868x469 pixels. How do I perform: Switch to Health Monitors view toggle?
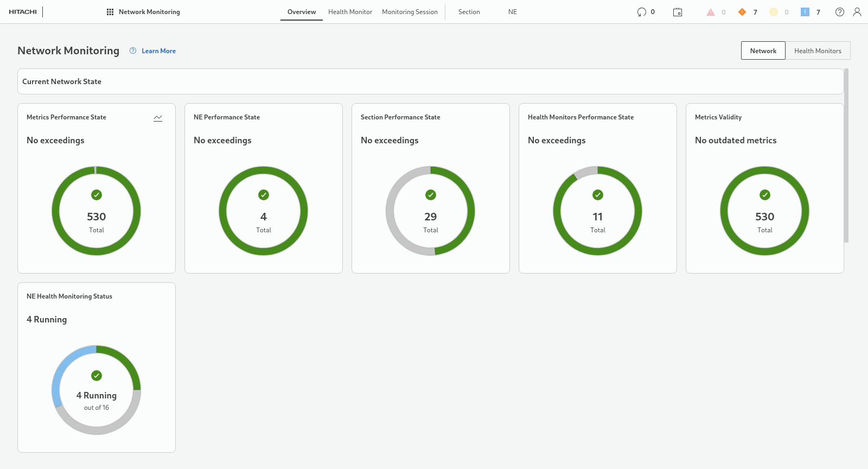(x=818, y=50)
